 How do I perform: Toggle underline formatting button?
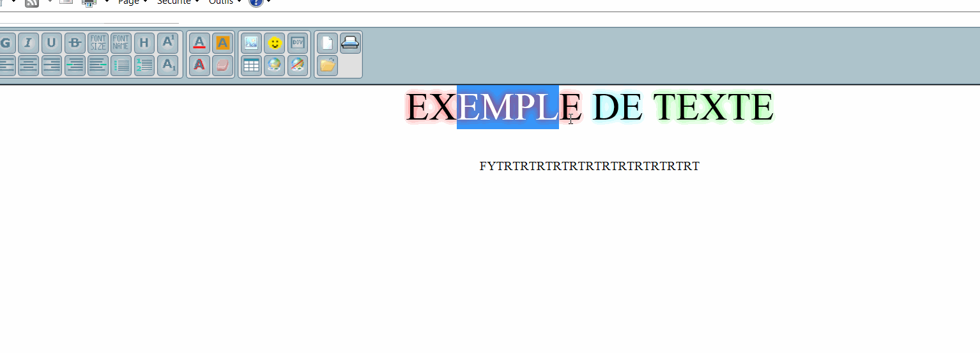(x=52, y=43)
